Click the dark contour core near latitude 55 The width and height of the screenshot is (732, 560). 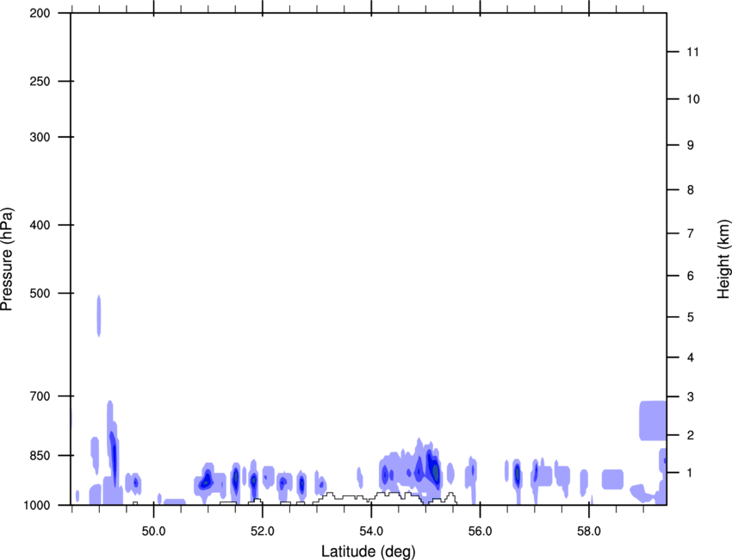434,470
